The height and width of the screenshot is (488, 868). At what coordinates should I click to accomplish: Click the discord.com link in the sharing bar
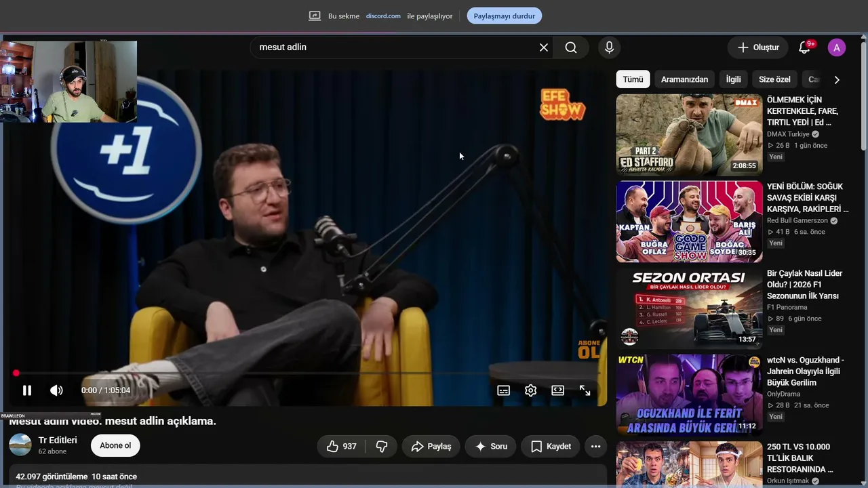point(383,16)
